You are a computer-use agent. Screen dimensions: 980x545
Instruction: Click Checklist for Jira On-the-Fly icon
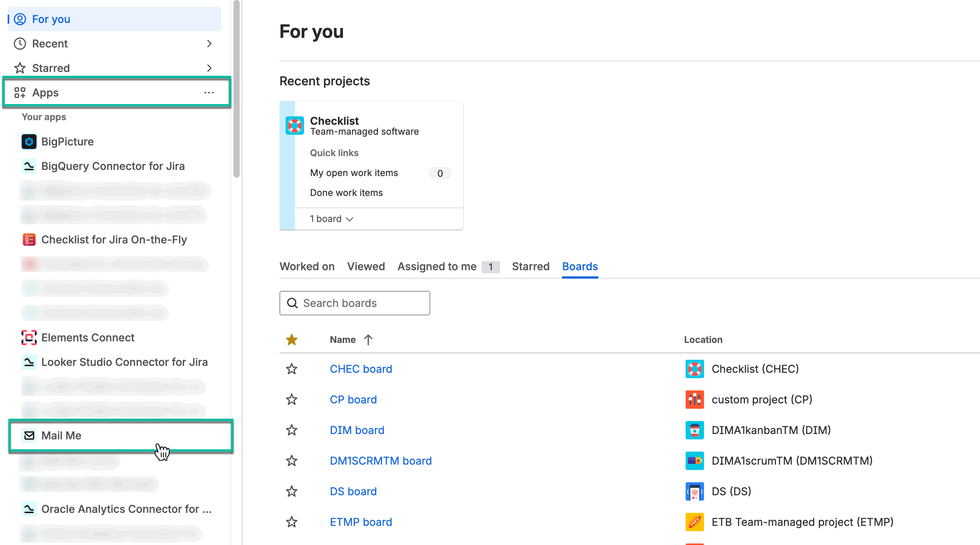click(29, 240)
